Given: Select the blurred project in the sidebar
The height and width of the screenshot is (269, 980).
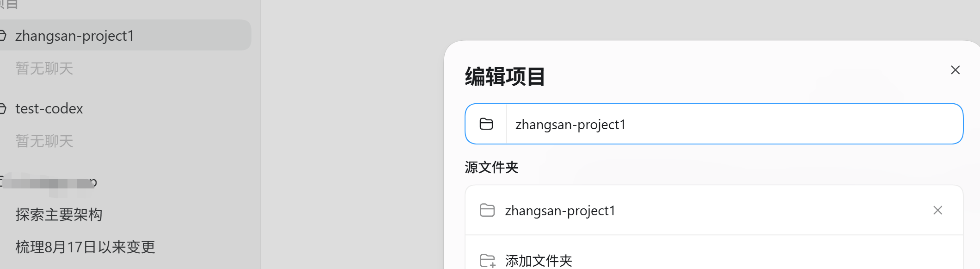Looking at the screenshot, I should pyautogui.click(x=51, y=182).
